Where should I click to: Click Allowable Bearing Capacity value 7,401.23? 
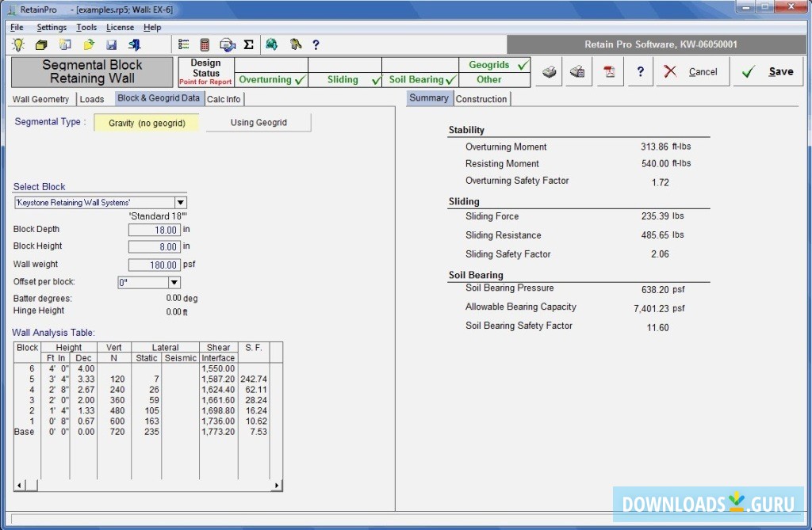pyautogui.click(x=652, y=308)
